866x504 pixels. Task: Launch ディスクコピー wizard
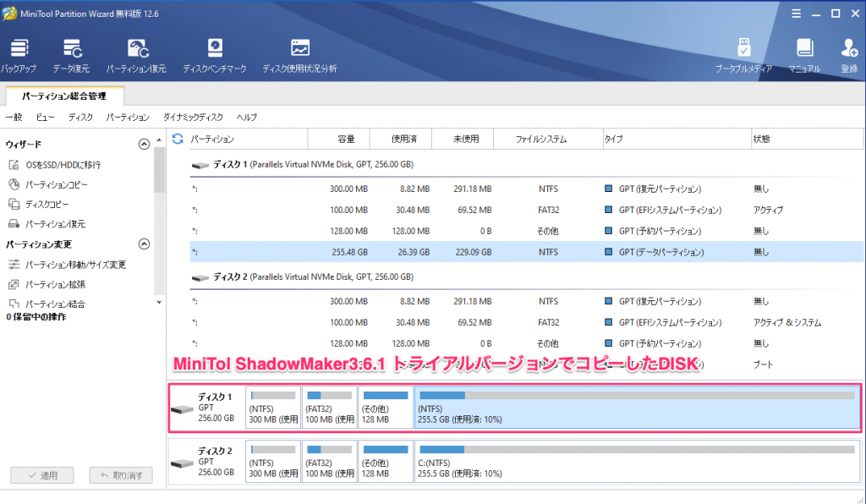click(39, 205)
